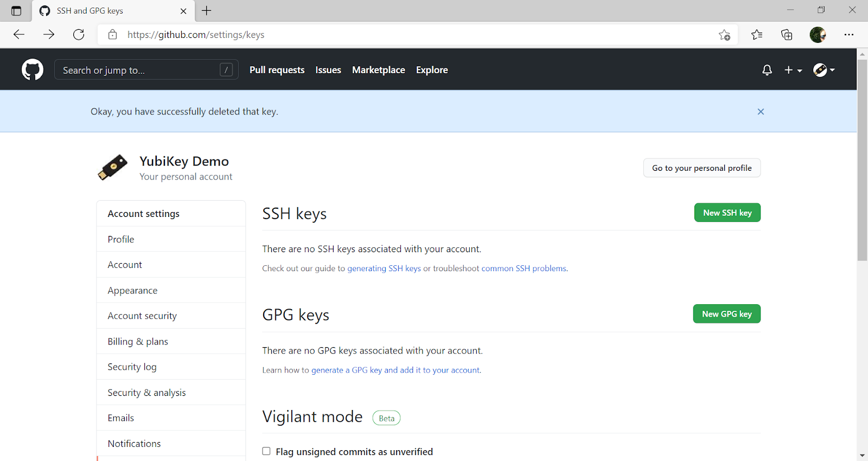The image size is (868, 461).
Task: Click the browser refresh icon
Action: (79, 35)
